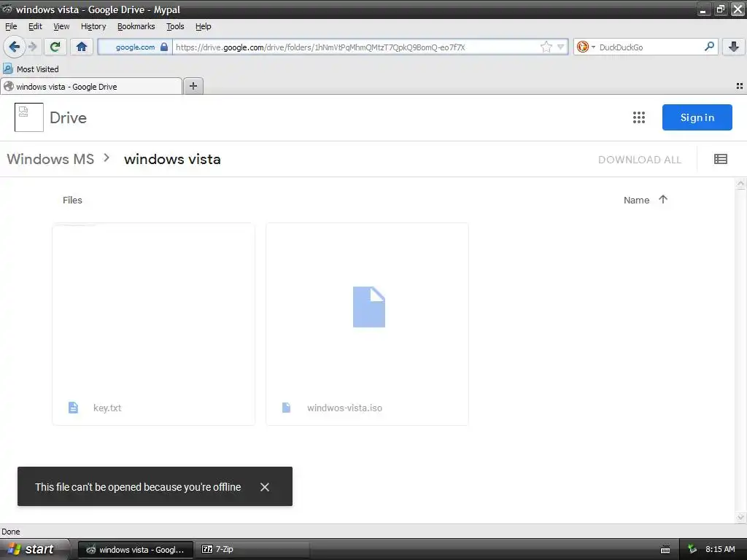Focus the DuckDuckGo search box
This screenshot has width=747, height=560.
649,47
